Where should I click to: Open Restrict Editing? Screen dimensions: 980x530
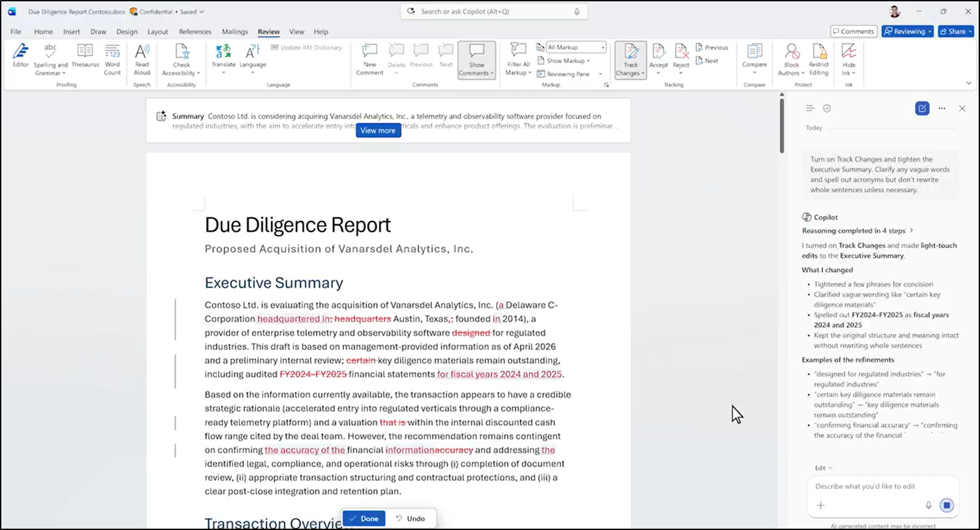819,59
